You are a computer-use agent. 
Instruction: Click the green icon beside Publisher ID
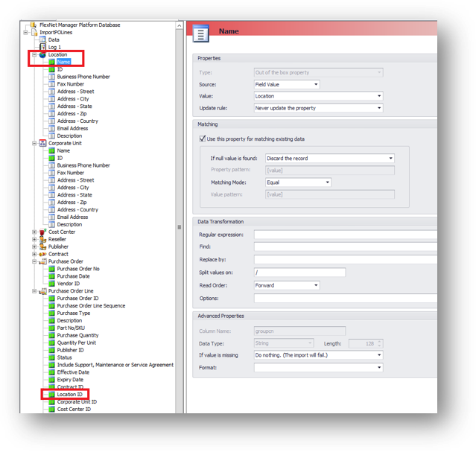pyautogui.click(x=51, y=350)
